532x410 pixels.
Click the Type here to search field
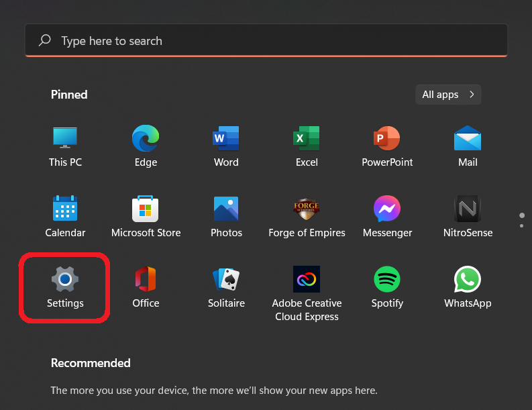click(266, 40)
